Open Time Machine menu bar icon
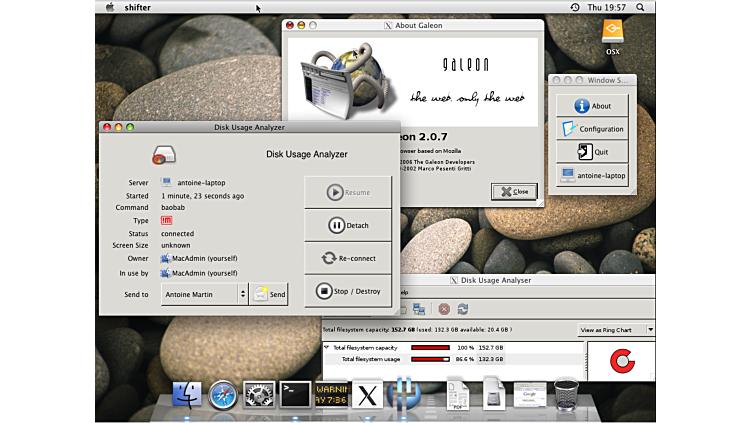This screenshot has width=752, height=423. coord(577,7)
